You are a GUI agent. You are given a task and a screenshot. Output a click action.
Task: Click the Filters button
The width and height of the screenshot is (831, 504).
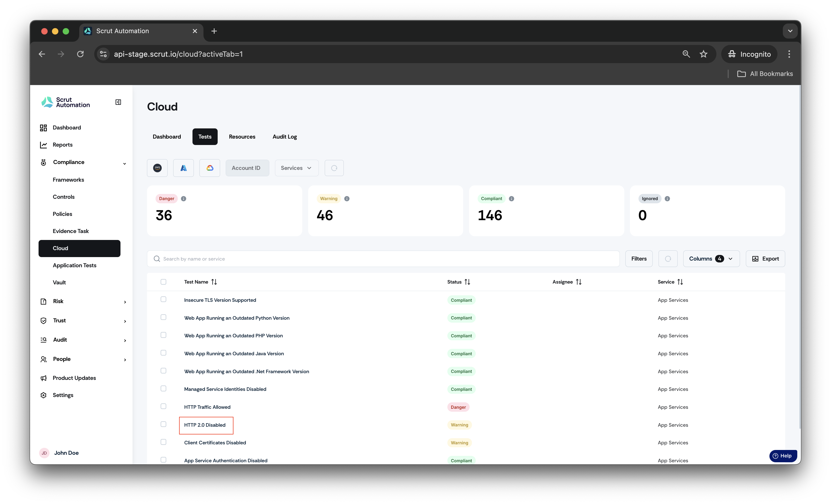click(x=639, y=259)
